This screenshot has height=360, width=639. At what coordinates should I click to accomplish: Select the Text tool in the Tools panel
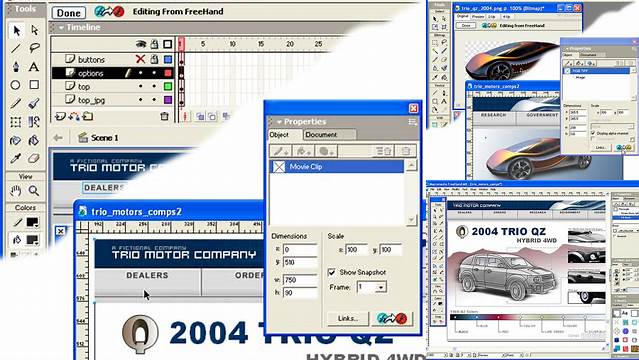(34, 66)
